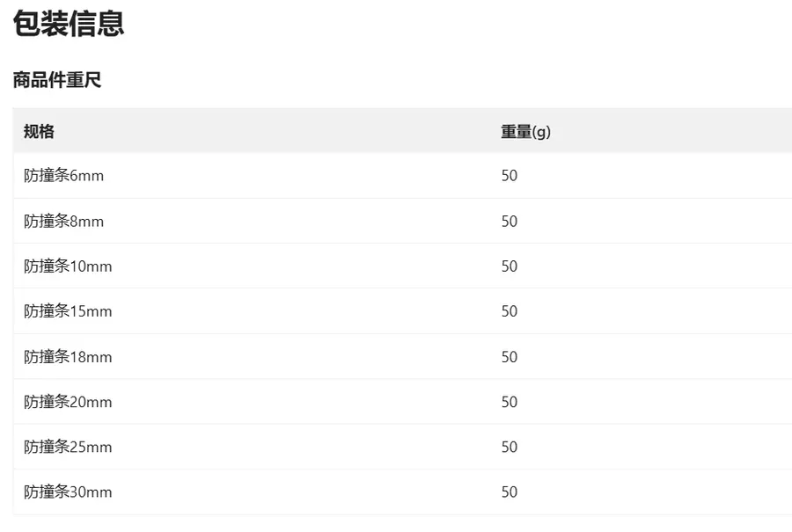This screenshot has width=792, height=532.
Task: Click weight value 50 for 防撞条8mm
Action: (510, 221)
